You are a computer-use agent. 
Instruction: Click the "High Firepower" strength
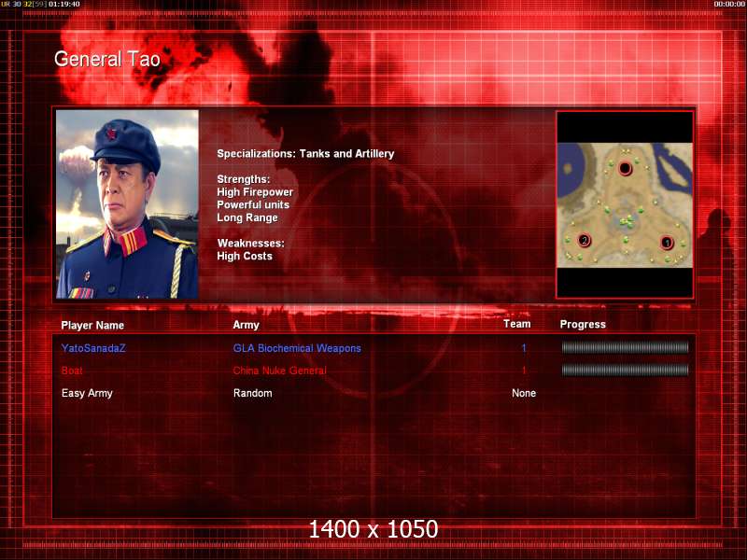255,192
